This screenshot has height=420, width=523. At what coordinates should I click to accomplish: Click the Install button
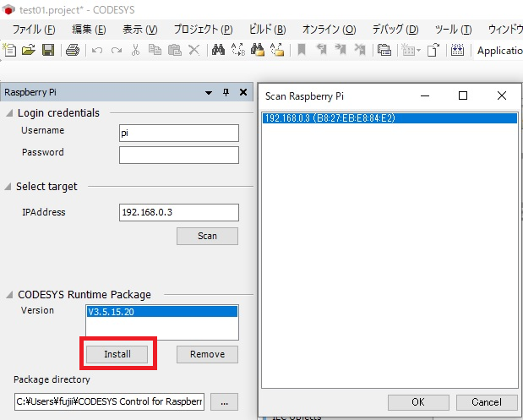pyautogui.click(x=117, y=354)
